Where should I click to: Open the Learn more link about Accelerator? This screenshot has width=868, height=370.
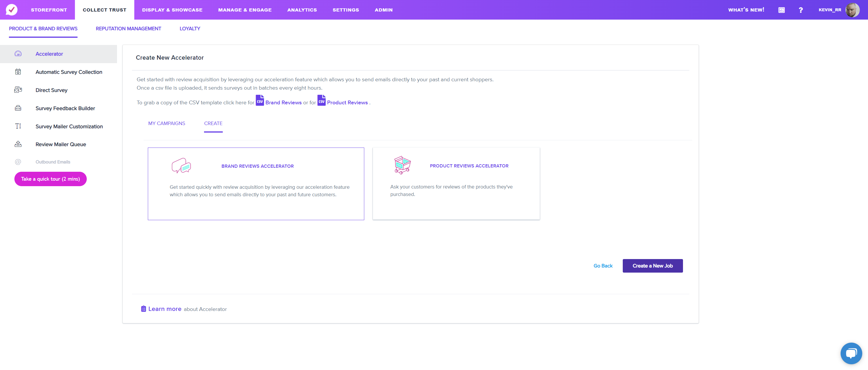pos(165,309)
